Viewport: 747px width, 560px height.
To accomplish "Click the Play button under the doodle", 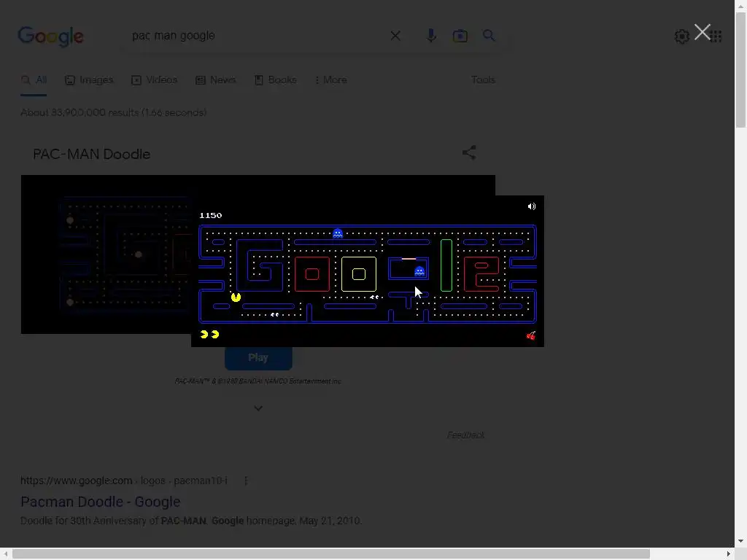I will point(258,357).
